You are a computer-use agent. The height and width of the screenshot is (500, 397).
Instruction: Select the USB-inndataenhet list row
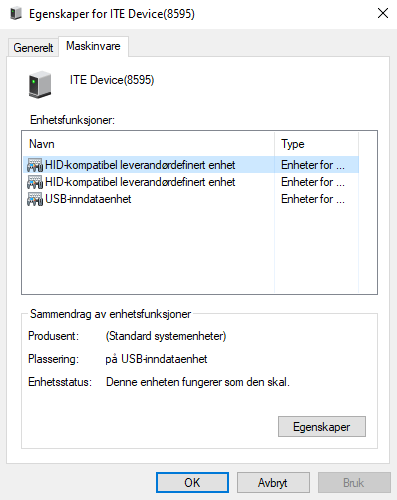click(x=191, y=199)
